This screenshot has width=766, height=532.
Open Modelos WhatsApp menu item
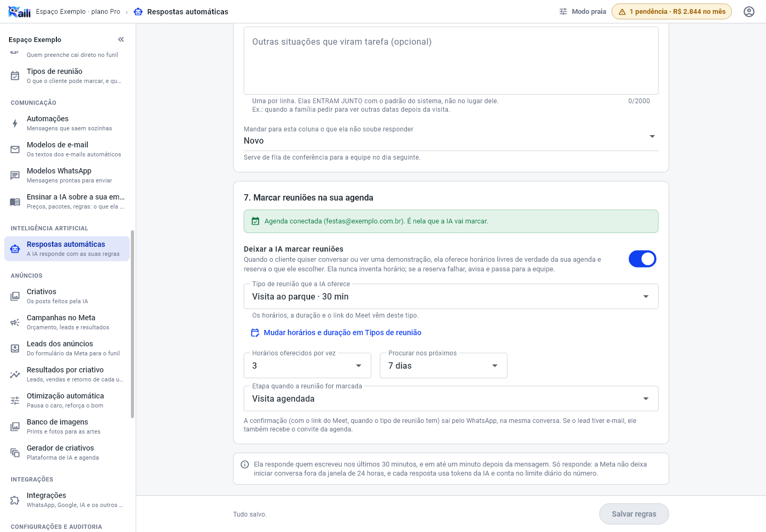[67, 176]
